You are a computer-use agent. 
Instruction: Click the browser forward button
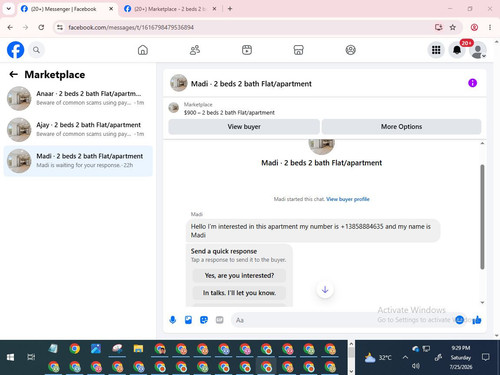[x=25, y=27]
